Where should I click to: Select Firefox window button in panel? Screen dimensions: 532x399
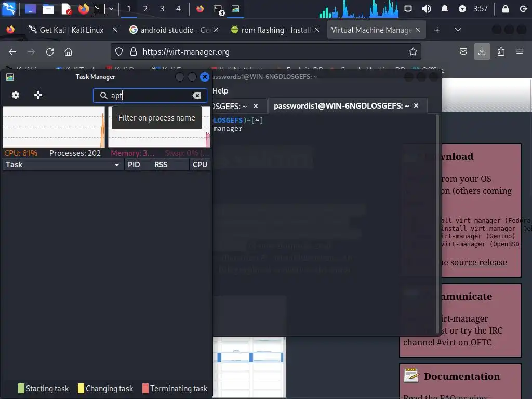pyautogui.click(x=200, y=9)
